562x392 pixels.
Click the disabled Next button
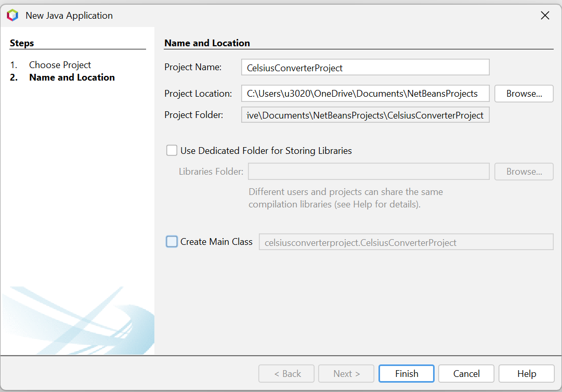(346, 374)
